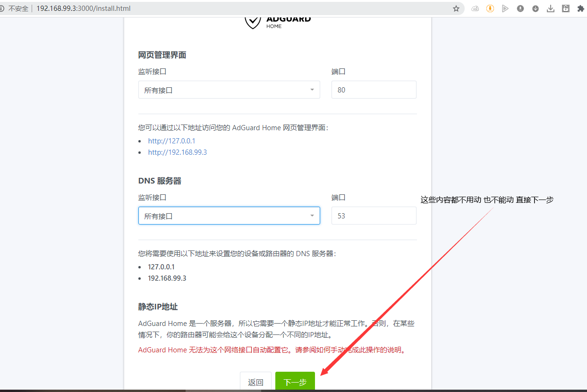Click the gray circular download-tray extension icon
Screen dimensions: 587x392
tap(520, 8)
